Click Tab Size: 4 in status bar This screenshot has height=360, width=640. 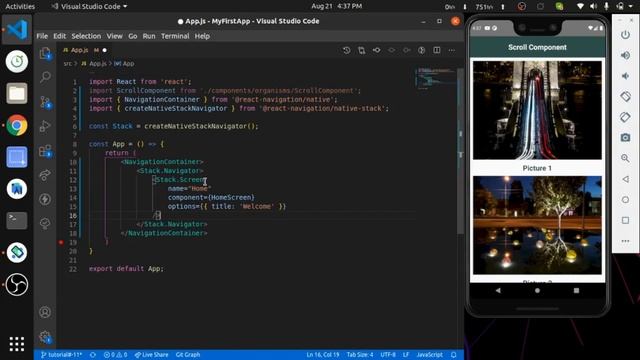[x=360, y=355]
